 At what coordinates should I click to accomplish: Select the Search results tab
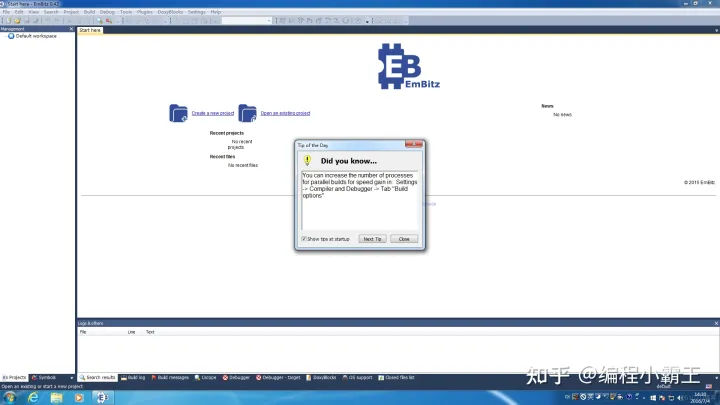(x=97, y=378)
